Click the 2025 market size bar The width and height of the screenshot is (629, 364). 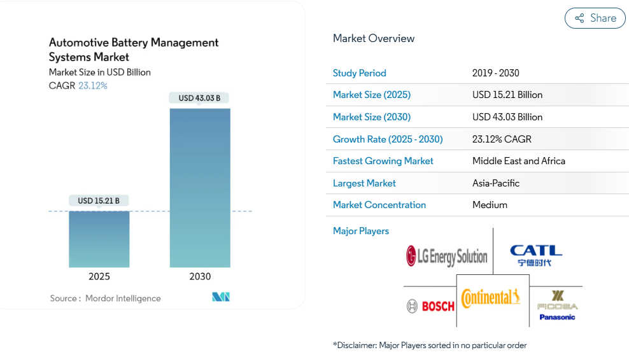[x=99, y=239]
